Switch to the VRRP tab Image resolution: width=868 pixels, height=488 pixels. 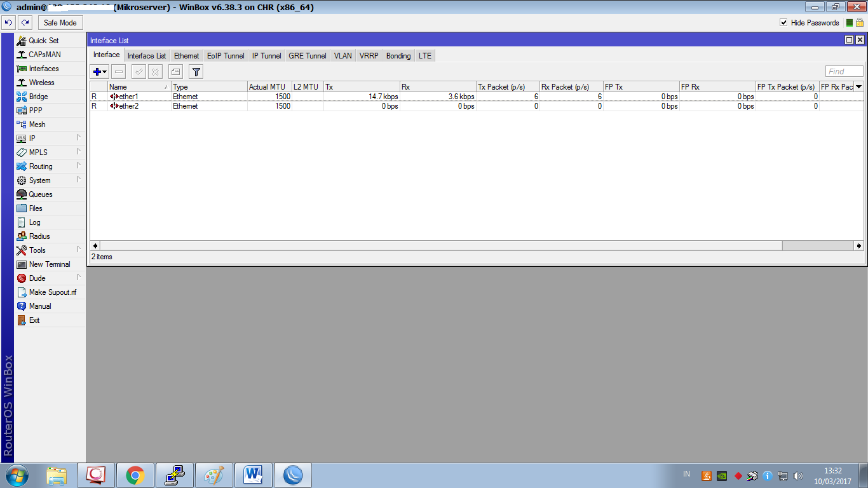pyautogui.click(x=369, y=56)
